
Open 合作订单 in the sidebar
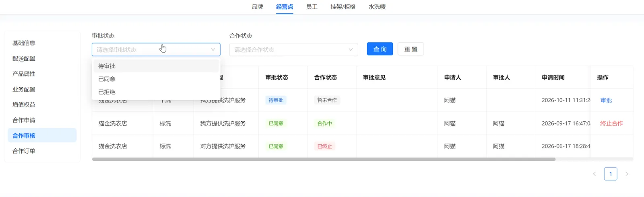(x=42, y=151)
